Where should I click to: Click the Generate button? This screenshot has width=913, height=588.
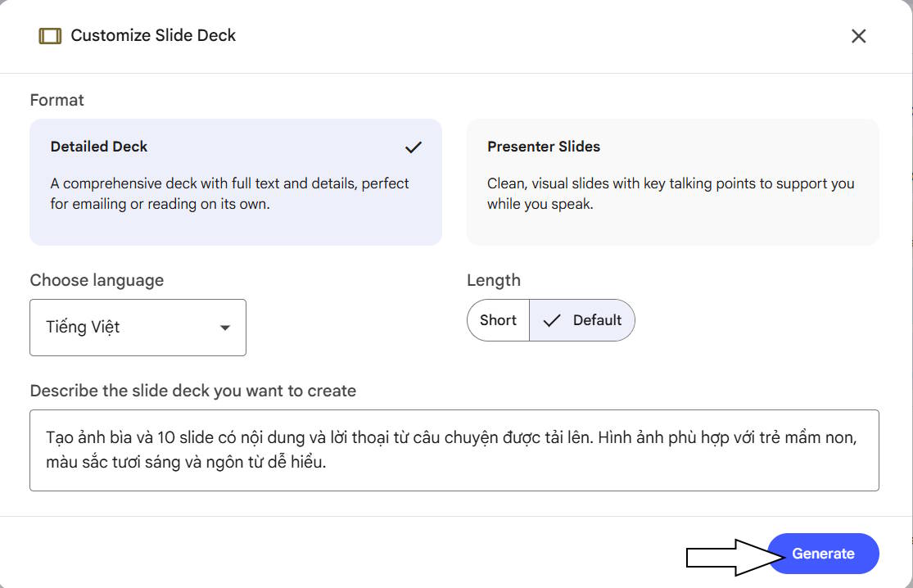click(x=823, y=554)
